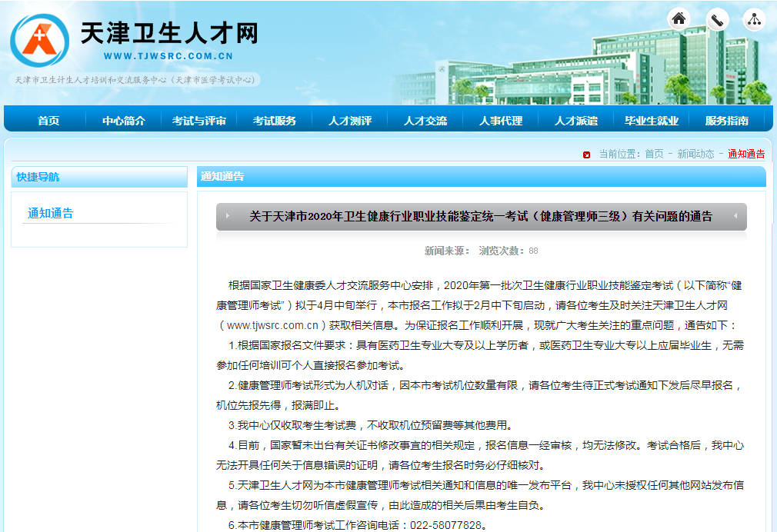The width and height of the screenshot is (777, 532).
Task: Open the 中心简介 navigation item
Action: tap(124, 121)
